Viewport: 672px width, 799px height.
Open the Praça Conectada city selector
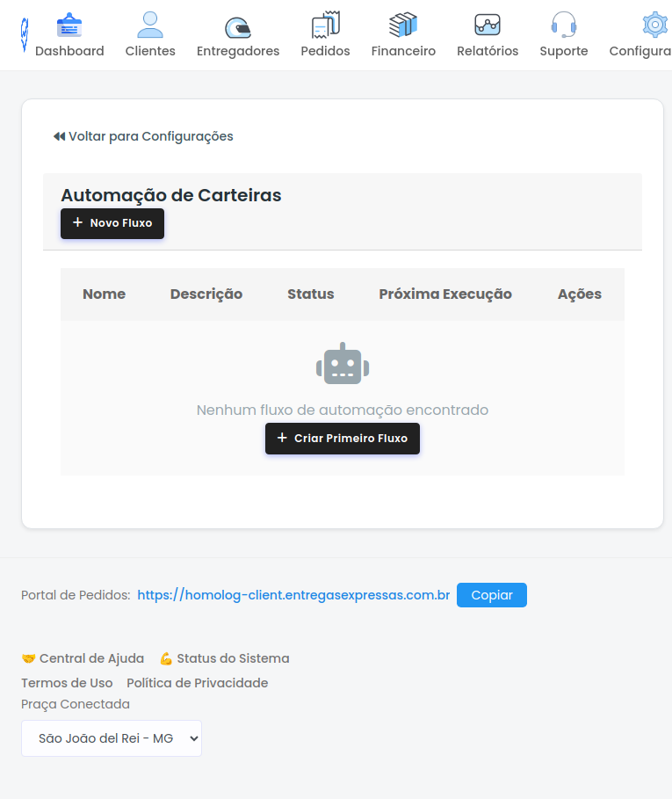[112, 738]
